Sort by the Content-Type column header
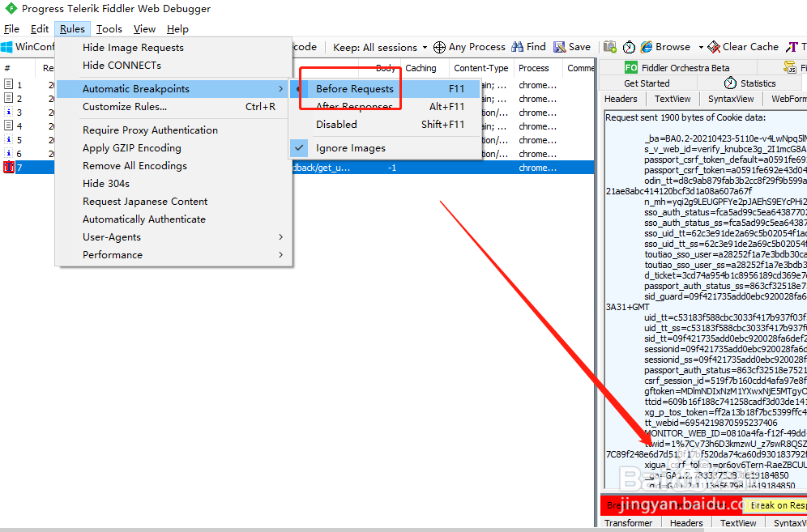The image size is (807, 532). [x=480, y=68]
